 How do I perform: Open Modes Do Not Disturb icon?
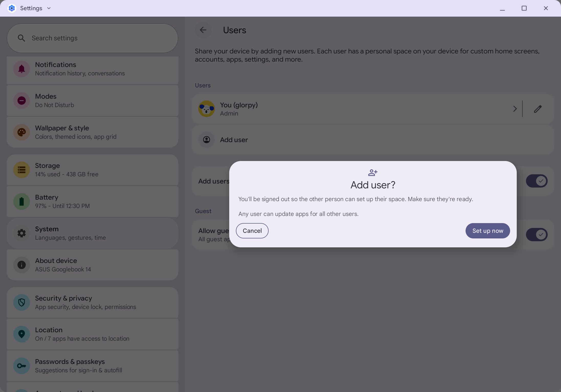tap(21, 100)
